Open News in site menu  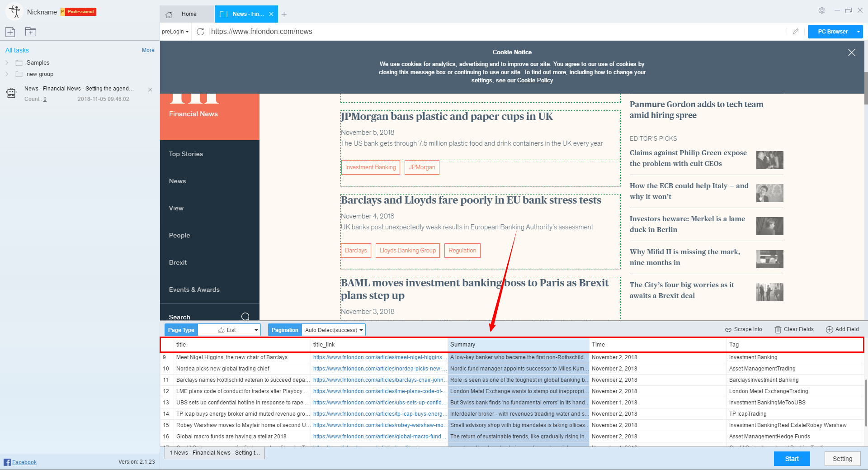(177, 181)
